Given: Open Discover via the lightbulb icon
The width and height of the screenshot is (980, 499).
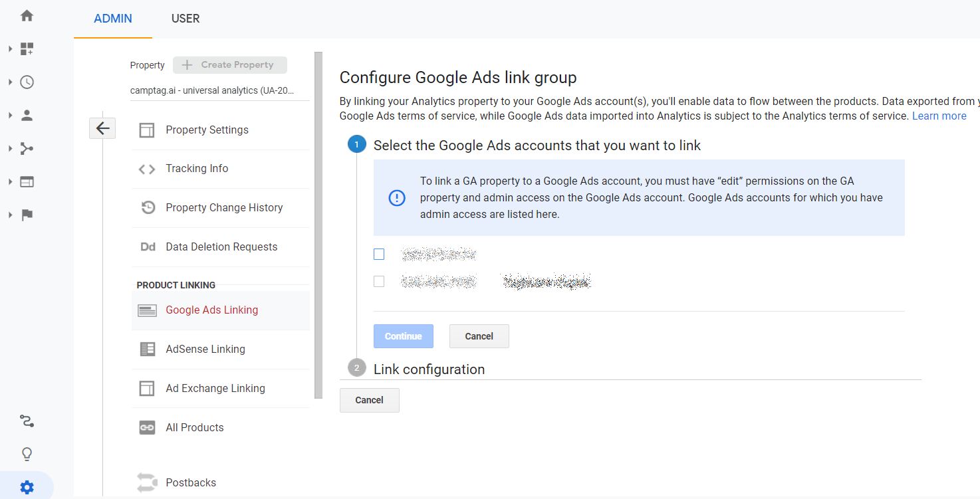Looking at the screenshot, I should pos(27,453).
